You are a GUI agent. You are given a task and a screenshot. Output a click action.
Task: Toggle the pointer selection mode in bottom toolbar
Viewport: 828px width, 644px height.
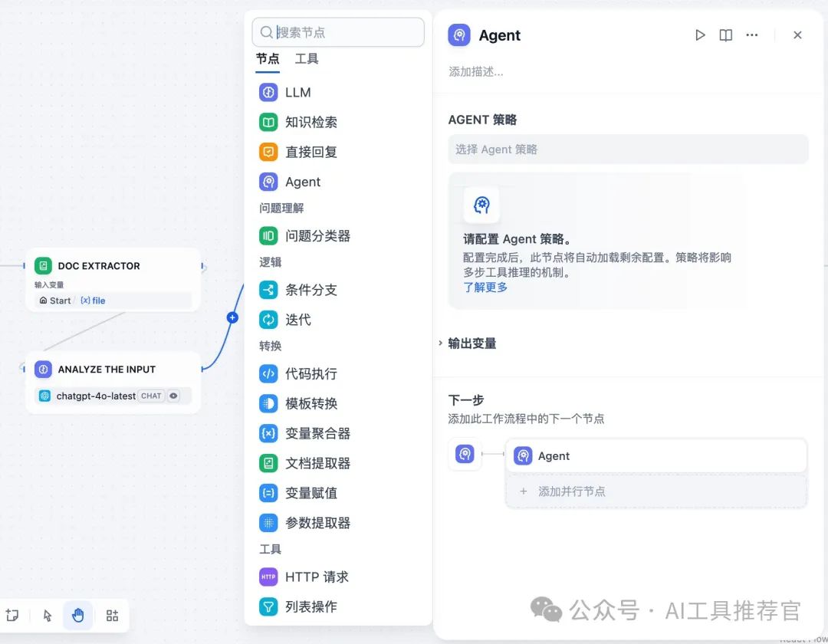(48, 616)
